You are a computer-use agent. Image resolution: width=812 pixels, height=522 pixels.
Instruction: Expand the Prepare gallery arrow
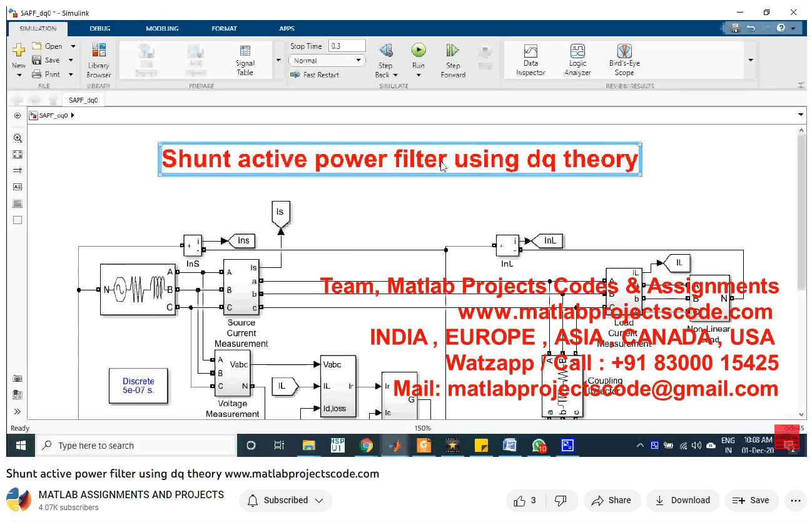click(x=278, y=61)
